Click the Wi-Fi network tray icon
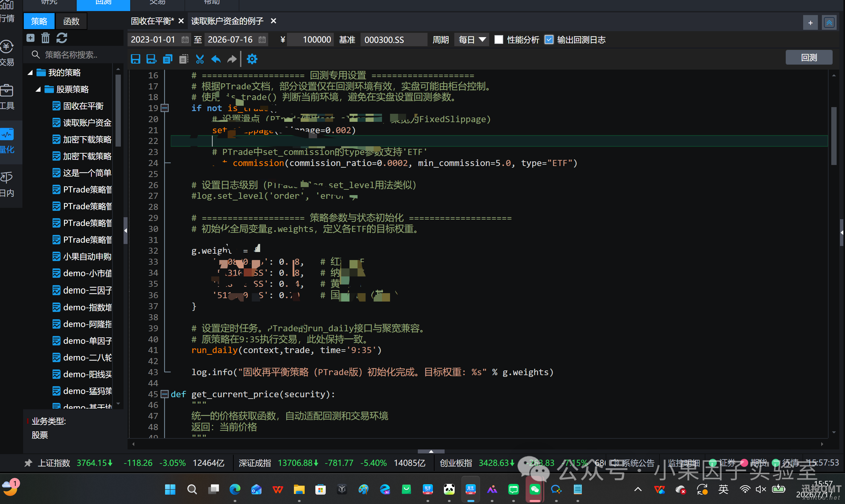Screen dimensions: 845x504 click(x=745, y=489)
